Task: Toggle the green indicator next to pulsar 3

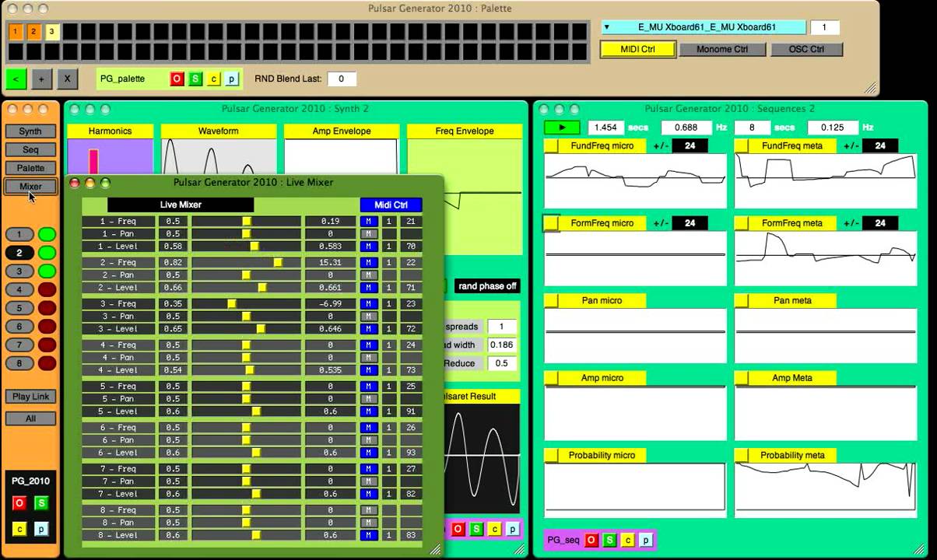Action: click(47, 271)
